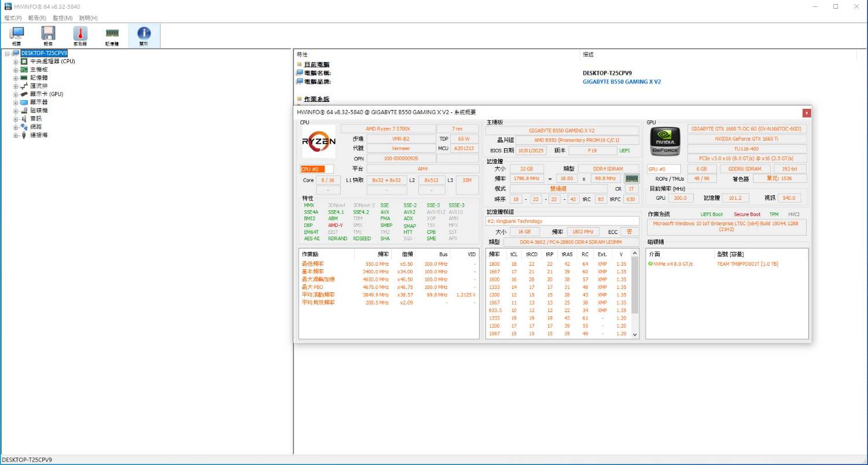Click the AMD Ryzen logo image

coord(318,141)
